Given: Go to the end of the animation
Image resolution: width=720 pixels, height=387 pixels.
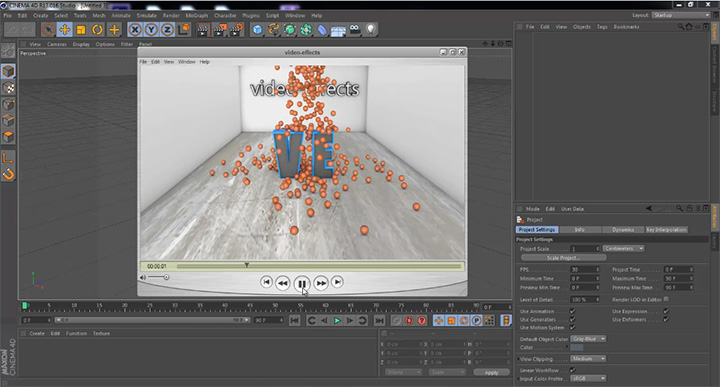Looking at the screenshot, I should click(379, 320).
